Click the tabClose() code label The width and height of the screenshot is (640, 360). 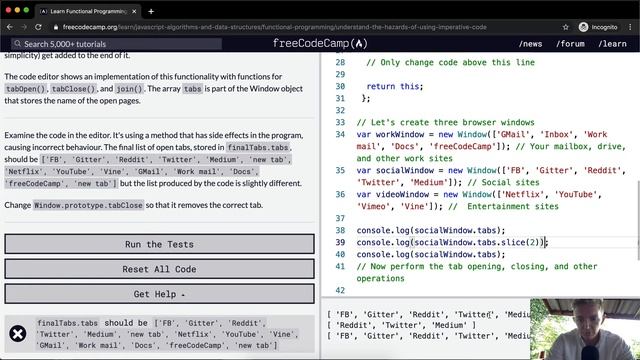click(x=73, y=89)
